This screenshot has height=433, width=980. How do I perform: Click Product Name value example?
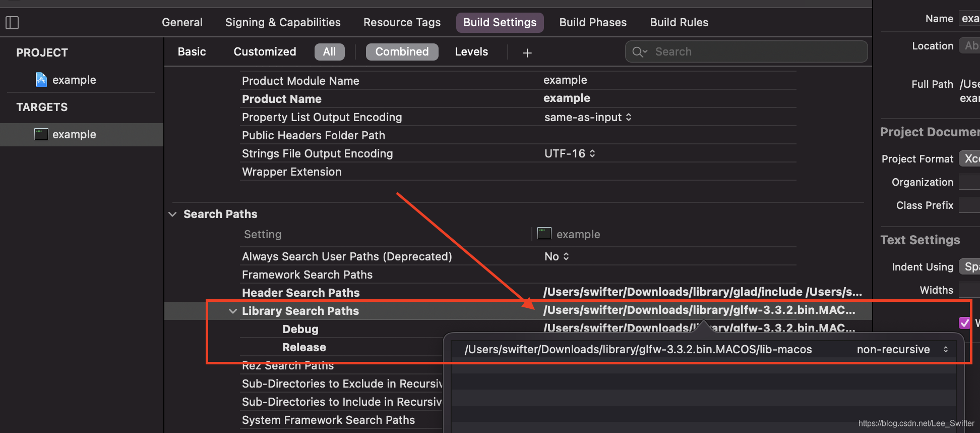point(567,98)
